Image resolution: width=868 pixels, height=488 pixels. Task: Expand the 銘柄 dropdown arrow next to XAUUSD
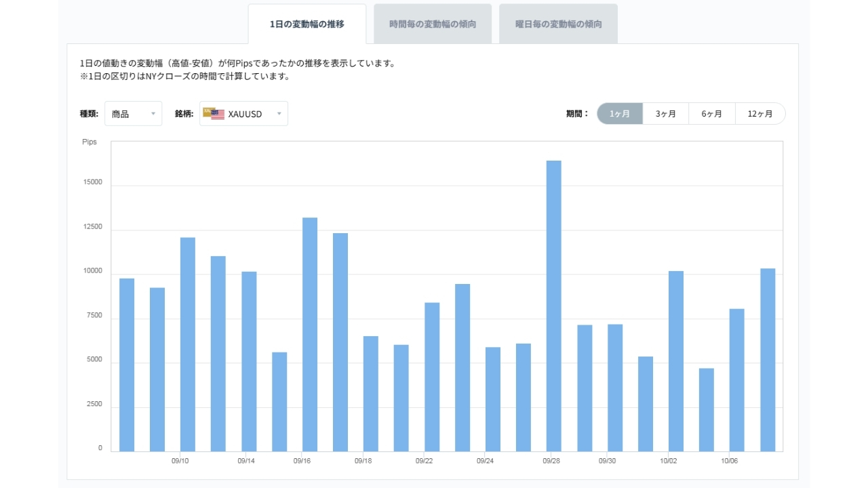[279, 114]
